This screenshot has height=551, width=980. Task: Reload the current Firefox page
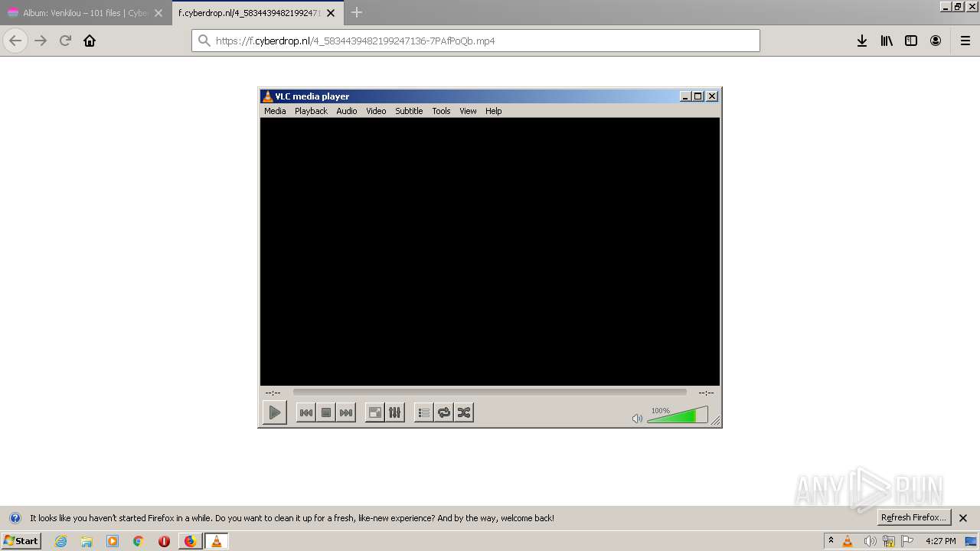point(65,41)
